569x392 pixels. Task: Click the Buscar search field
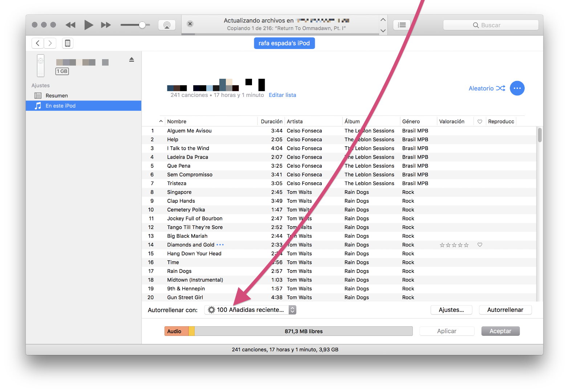[491, 25]
